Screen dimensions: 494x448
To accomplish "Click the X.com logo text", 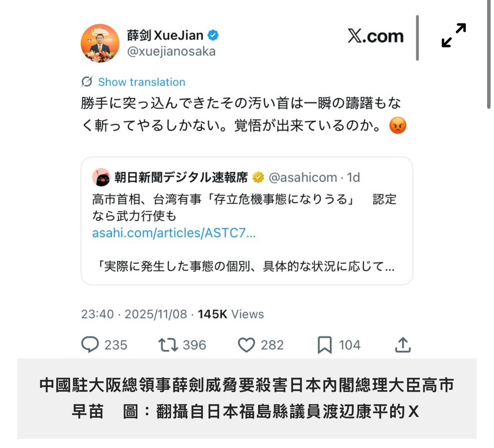I will point(376,36).
